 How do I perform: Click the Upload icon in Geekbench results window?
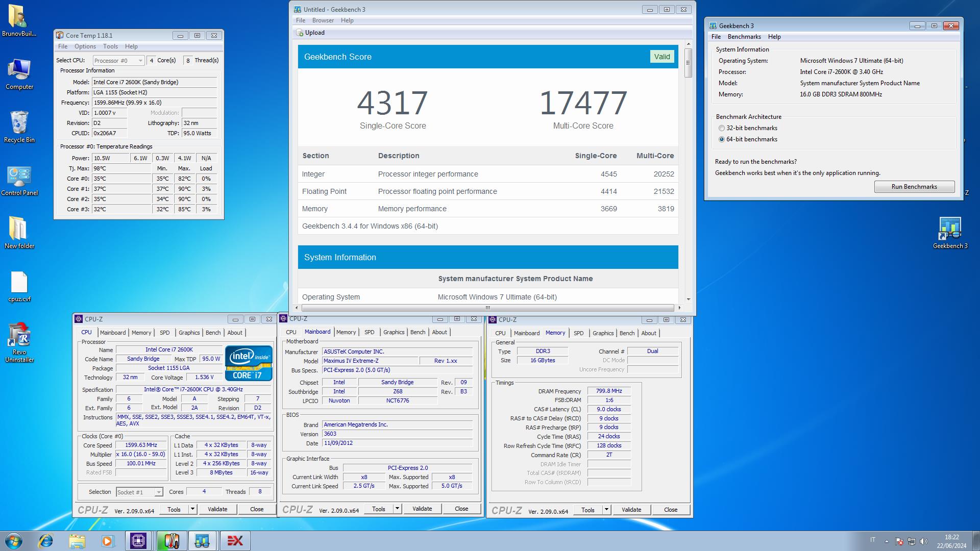(x=300, y=33)
